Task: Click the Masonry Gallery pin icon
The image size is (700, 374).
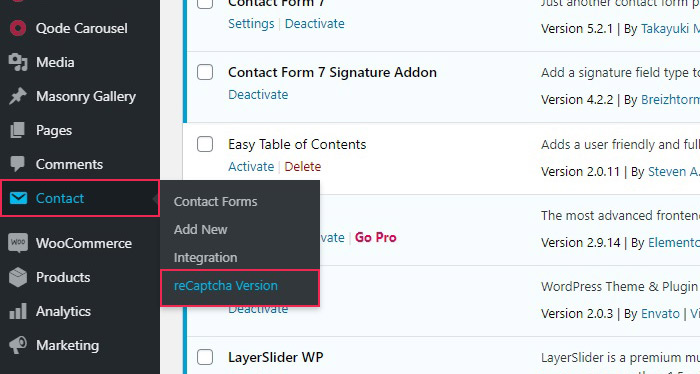Action: click(18, 96)
